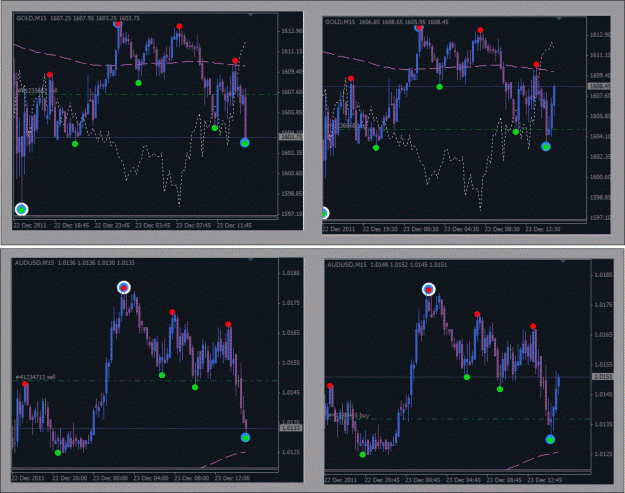This screenshot has width=625, height=493.
Task: Click the 1.0185 price label on the AUDUSD sell chart
Action: click(291, 273)
